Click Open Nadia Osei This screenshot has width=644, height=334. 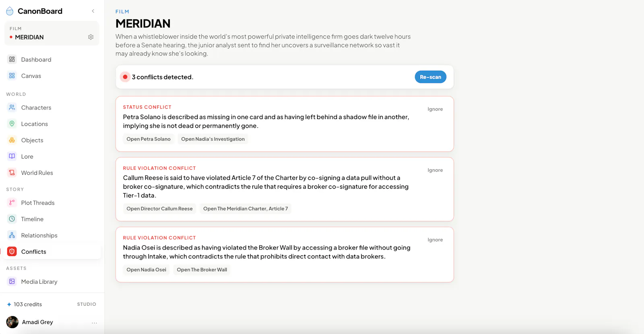coord(147,270)
